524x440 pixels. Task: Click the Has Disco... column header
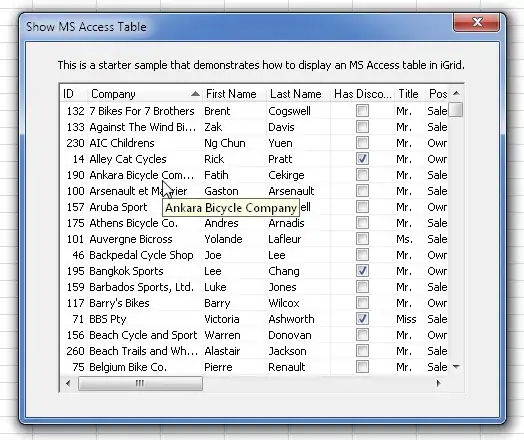point(363,94)
